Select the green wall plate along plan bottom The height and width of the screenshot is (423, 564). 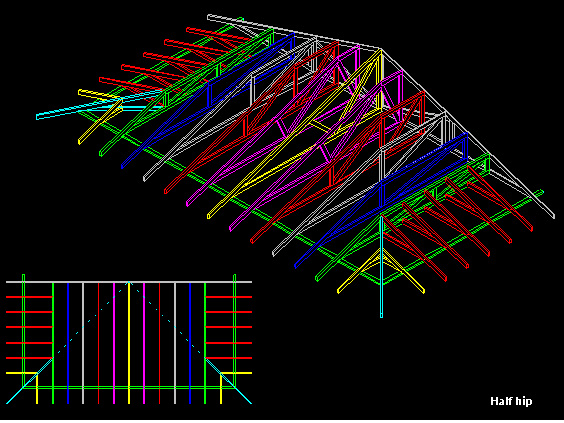click(129, 387)
